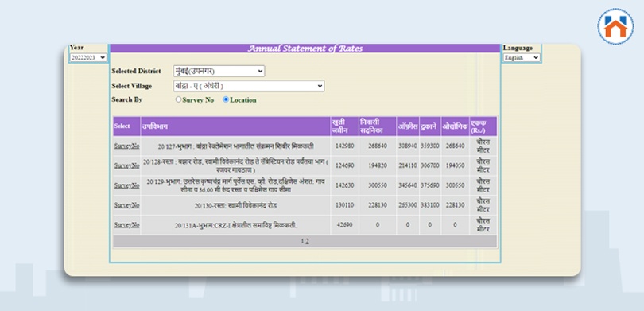The width and height of the screenshot is (644, 311).
Task: Click the 20/127 बांद्रा रेक्लेमेशन subdivision cell
Action: click(x=235, y=146)
